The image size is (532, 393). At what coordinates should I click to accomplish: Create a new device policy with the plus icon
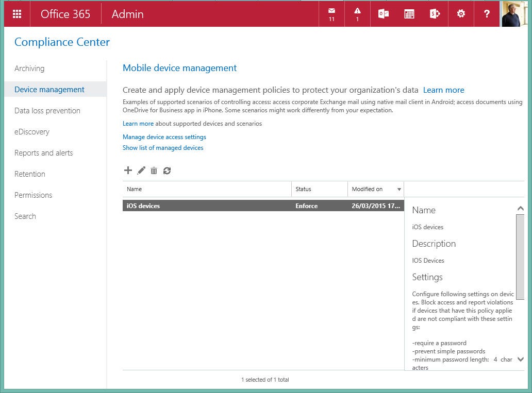click(128, 170)
